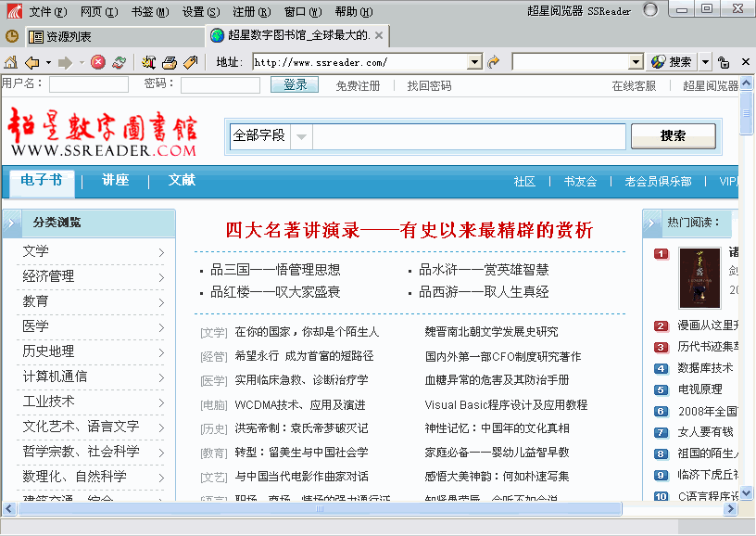Open the 找回密码 link
Image resolution: width=756 pixels, height=536 pixels.
429,86
